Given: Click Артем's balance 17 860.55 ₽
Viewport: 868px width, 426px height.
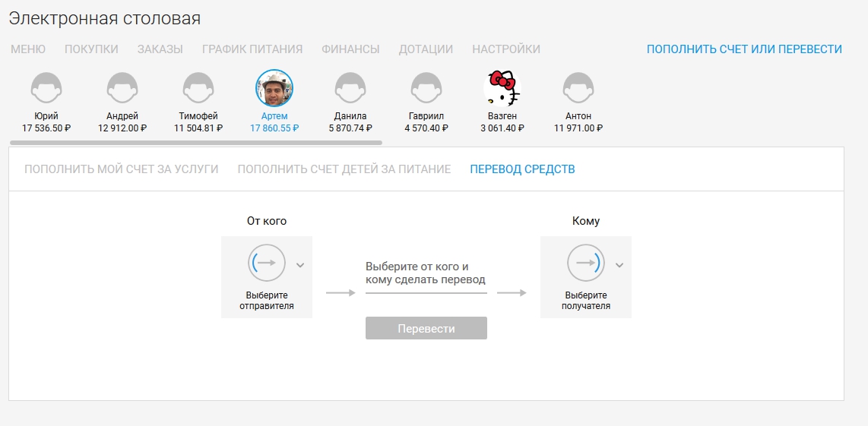Looking at the screenshot, I should 274,128.
